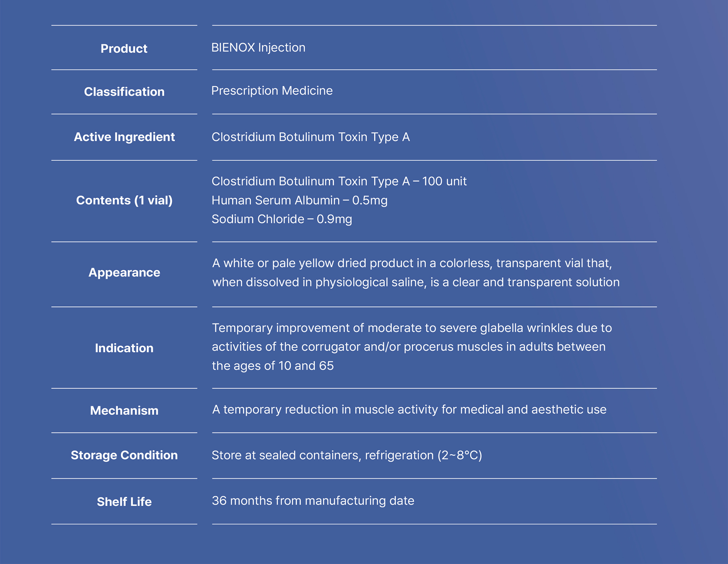The width and height of the screenshot is (728, 564).
Task: Click the Appearance row label
Action: click(x=124, y=273)
